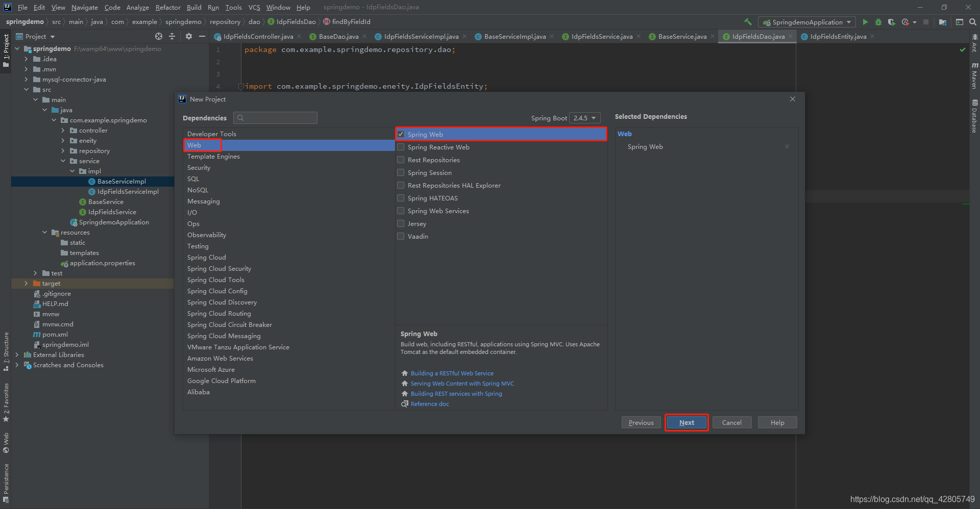Expand the controller package
This screenshot has height=509, width=980.
click(63, 131)
